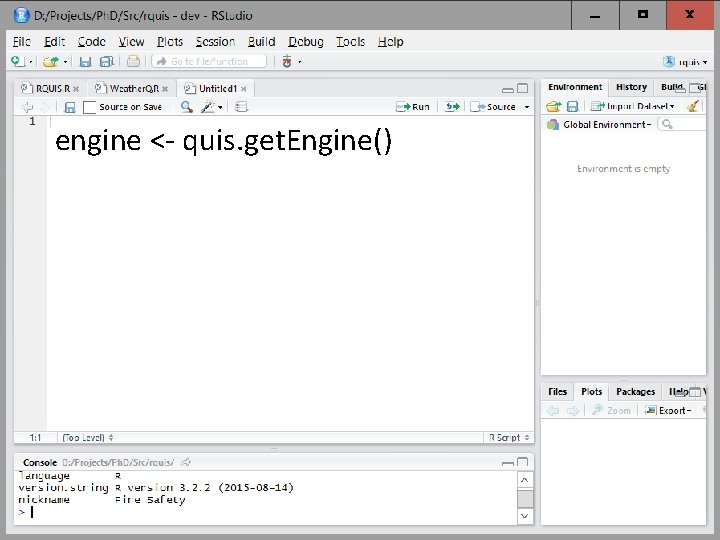The image size is (720, 540).
Task: Click the version control icon in toolbar
Action: pos(287,61)
